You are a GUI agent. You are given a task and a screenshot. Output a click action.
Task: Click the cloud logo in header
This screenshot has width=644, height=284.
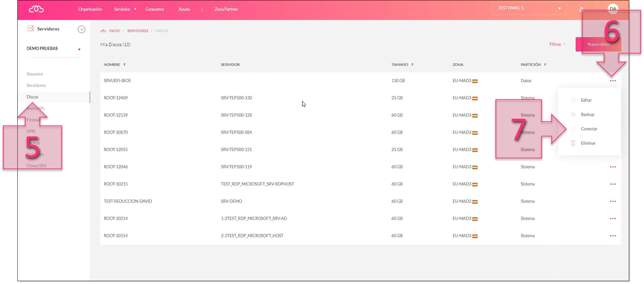[36, 9]
